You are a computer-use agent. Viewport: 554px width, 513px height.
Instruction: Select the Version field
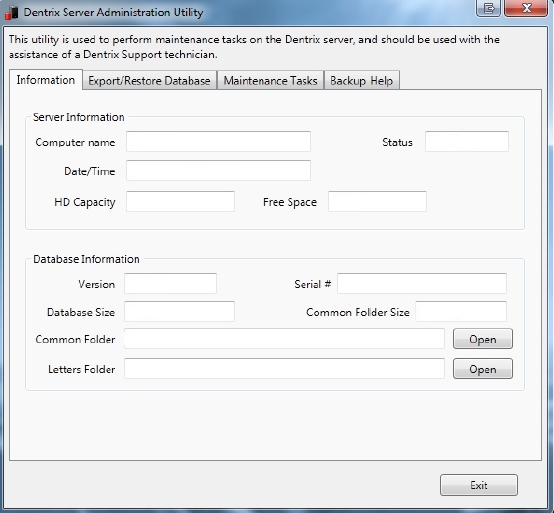coord(170,283)
